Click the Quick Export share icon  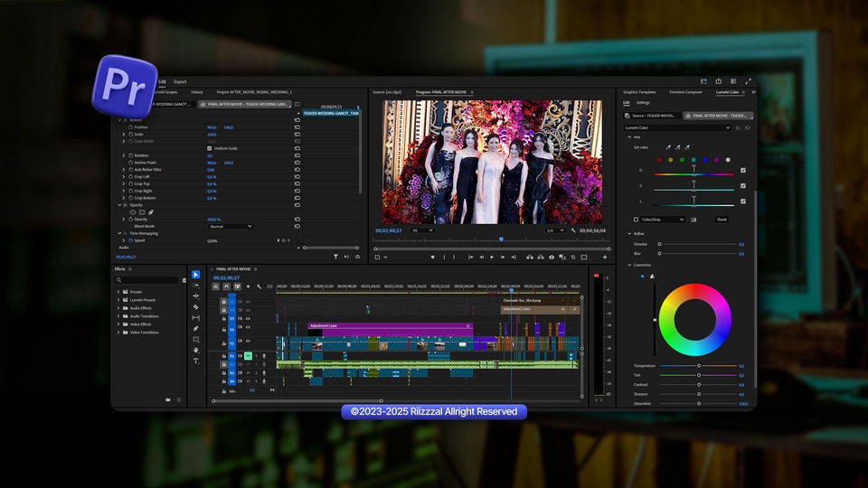click(x=718, y=81)
